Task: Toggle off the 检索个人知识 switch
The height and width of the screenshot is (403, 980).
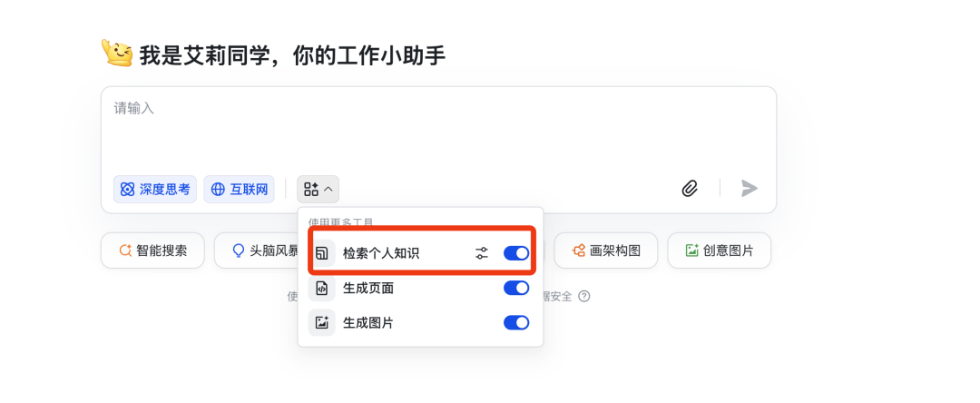Action: click(516, 253)
